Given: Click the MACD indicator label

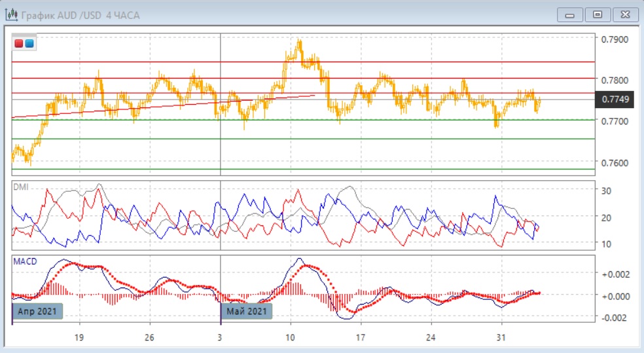Looking at the screenshot, I should [25, 261].
